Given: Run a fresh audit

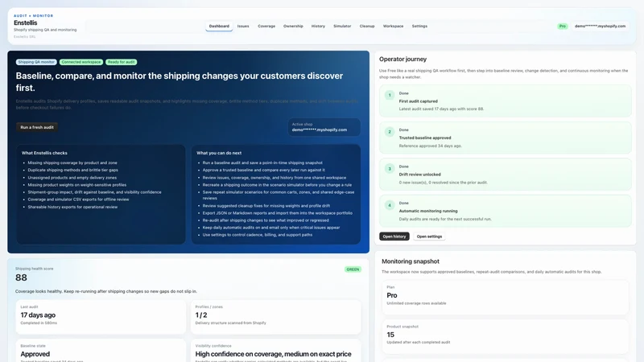Looking at the screenshot, I should point(37,127).
